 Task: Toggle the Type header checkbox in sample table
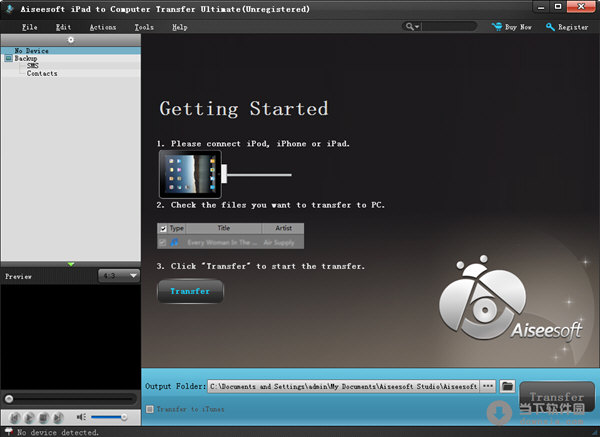tap(163, 228)
